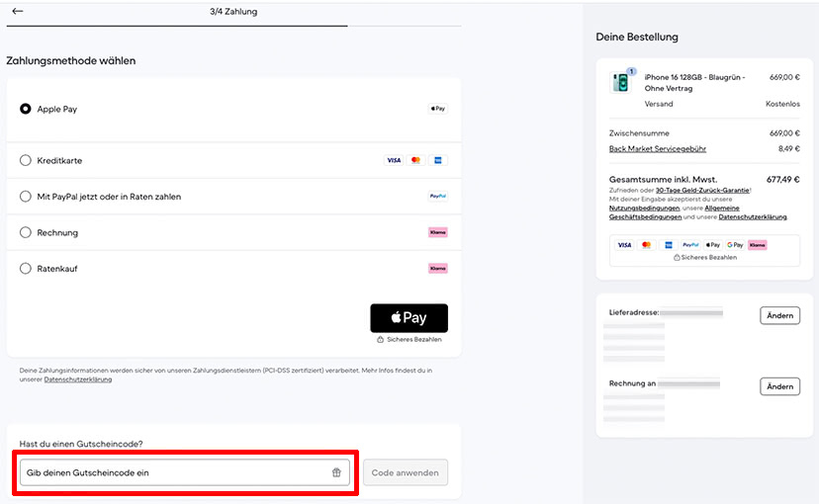Select the Apple Pay radio button
Image resolution: width=819 pixels, height=504 pixels.
pyautogui.click(x=26, y=109)
